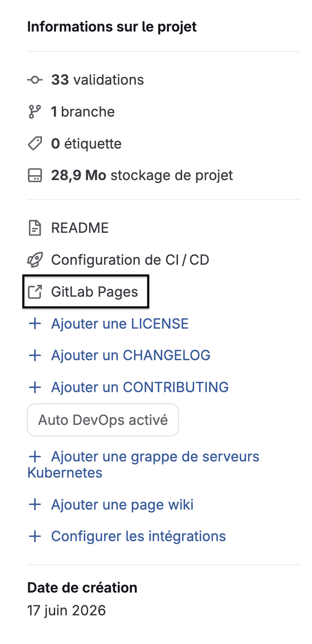Click the Auto DevOps activé button
Image resolution: width=312 pixels, height=644 pixels.
(103, 420)
